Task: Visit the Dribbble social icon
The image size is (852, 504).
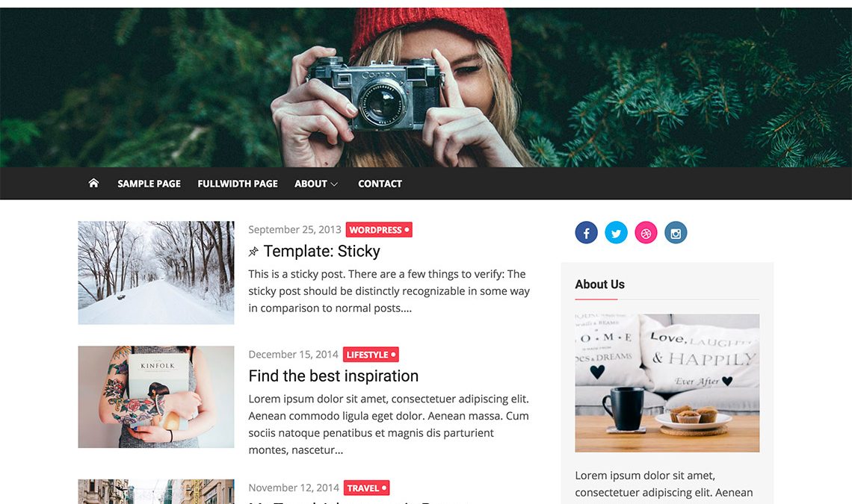Action: click(x=646, y=232)
